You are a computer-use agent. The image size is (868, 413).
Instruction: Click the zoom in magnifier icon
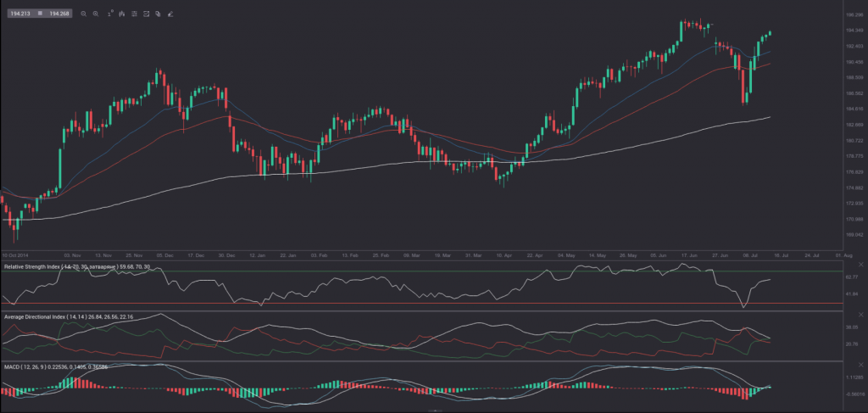(x=95, y=14)
